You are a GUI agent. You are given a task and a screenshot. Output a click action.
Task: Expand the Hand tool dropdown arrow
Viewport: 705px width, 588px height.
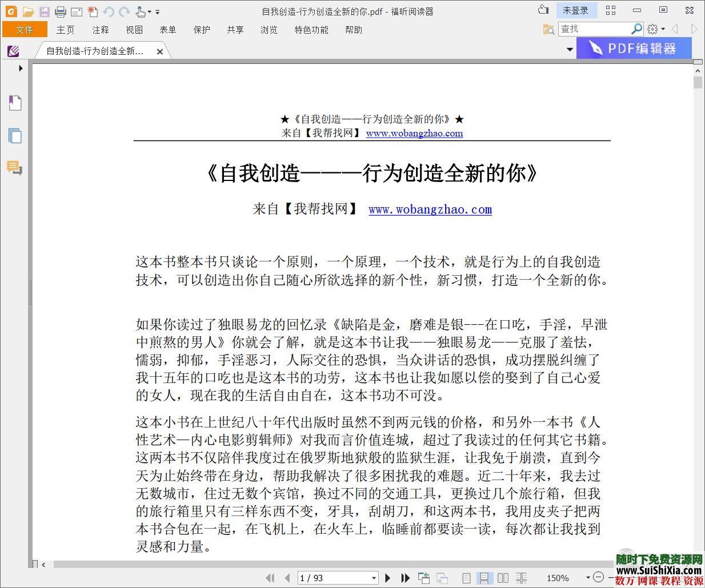[149, 11]
